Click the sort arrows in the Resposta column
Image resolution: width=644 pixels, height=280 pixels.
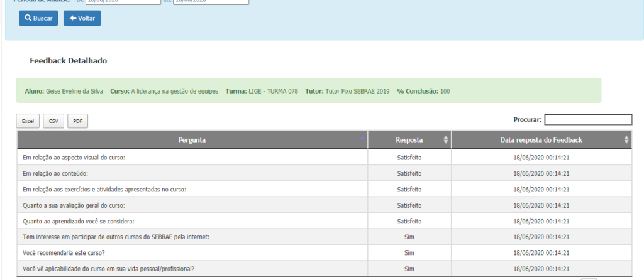point(446,140)
